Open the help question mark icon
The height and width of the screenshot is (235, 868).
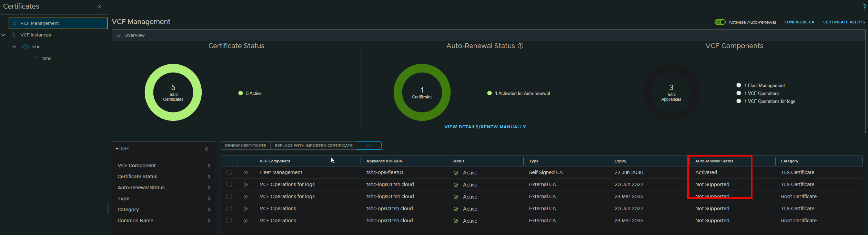[x=864, y=7]
